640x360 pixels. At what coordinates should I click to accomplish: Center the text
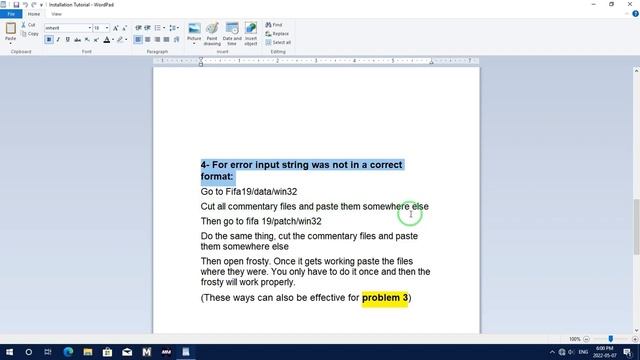pyautogui.click(x=148, y=40)
